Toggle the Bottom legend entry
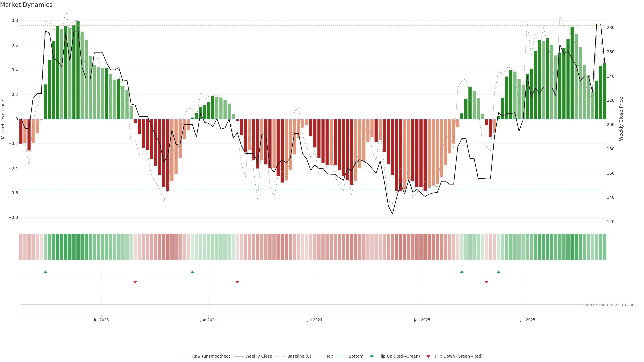644x362 pixels. (x=356, y=356)
